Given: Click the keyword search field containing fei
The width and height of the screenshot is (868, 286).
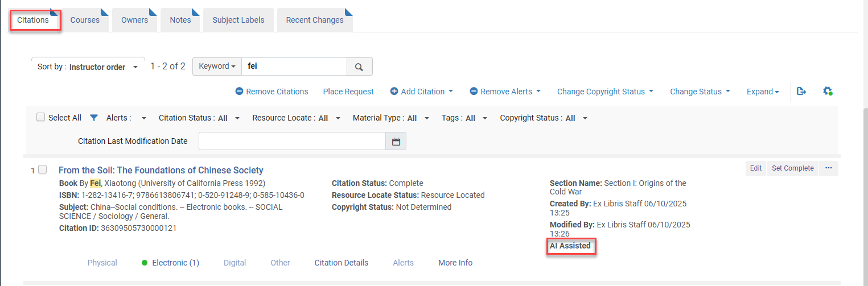Looking at the screenshot, I should pos(294,67).
